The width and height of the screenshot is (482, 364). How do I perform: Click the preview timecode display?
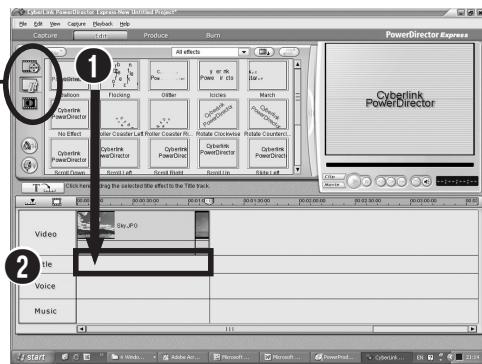point(457,181)
